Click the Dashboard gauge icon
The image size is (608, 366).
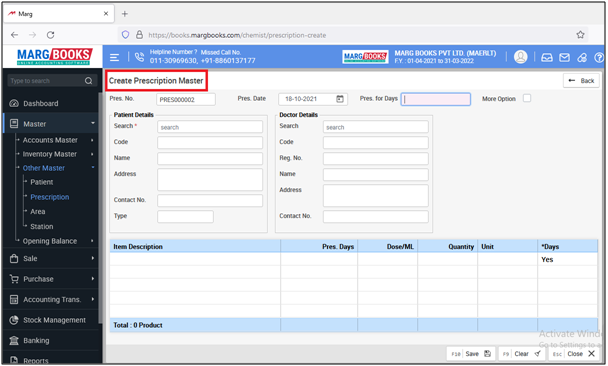[14, 104]
